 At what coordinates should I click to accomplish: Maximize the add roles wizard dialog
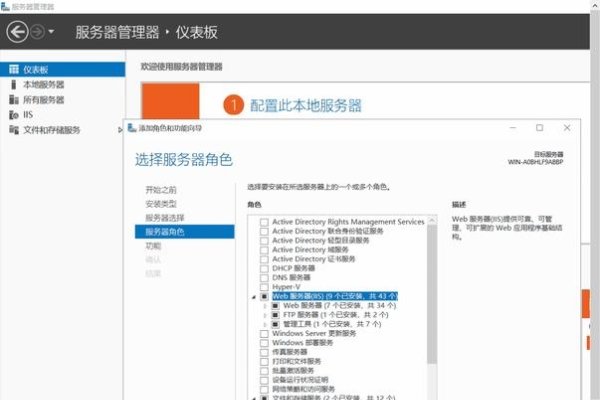pyautogui.click(x=540, y=127)
